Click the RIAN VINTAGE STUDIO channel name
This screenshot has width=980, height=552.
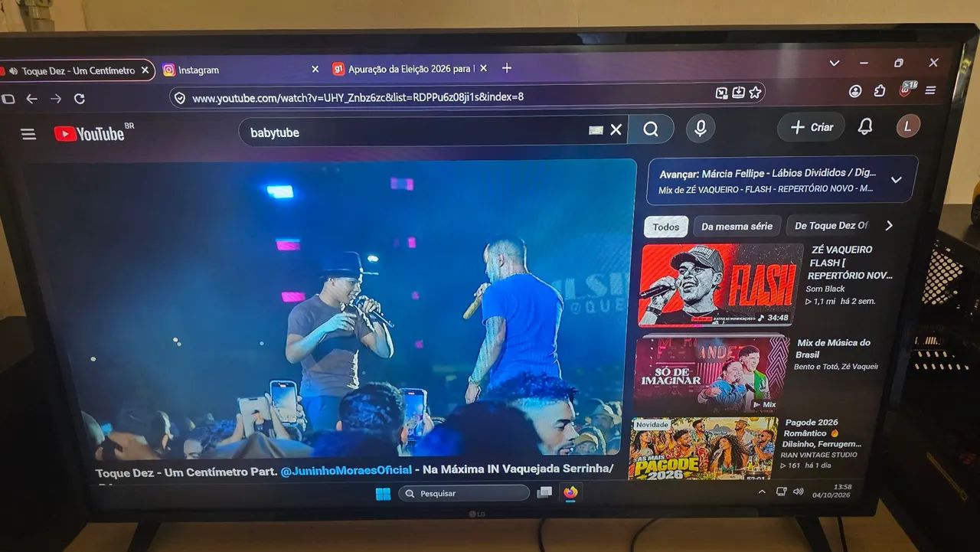pos(818,455)
